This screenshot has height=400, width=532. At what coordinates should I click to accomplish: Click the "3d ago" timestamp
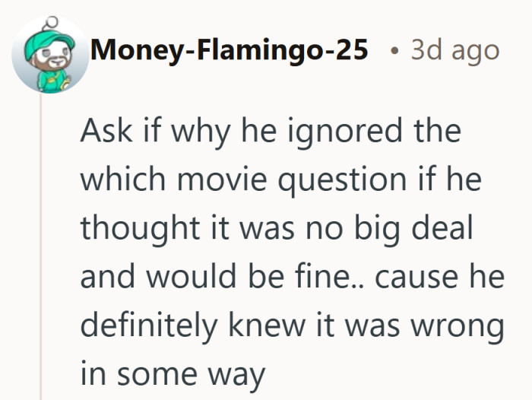point(454,50)
